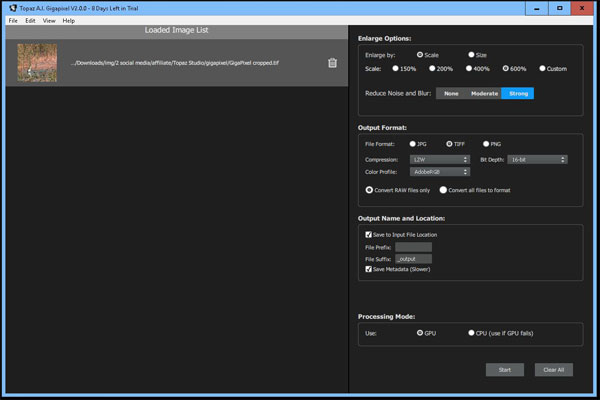Delete the loaded image with trash icon
The image size is (600, 400).
tap(332, 63)
